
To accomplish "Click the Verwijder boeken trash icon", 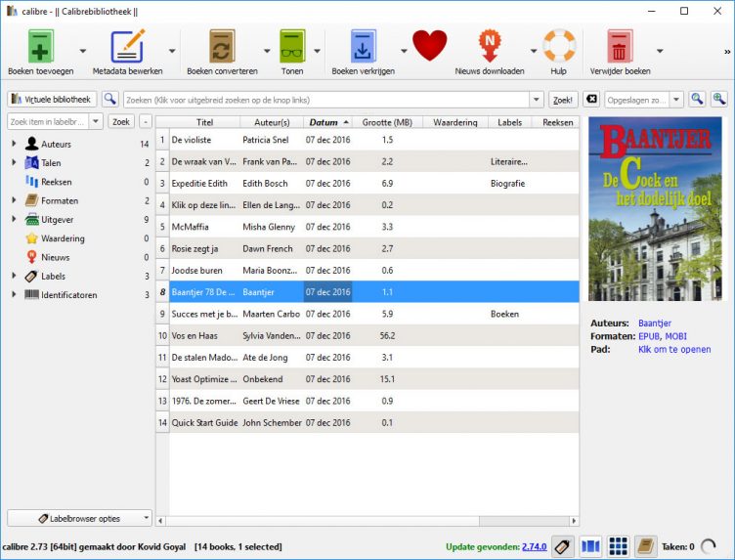I will 620,46.
